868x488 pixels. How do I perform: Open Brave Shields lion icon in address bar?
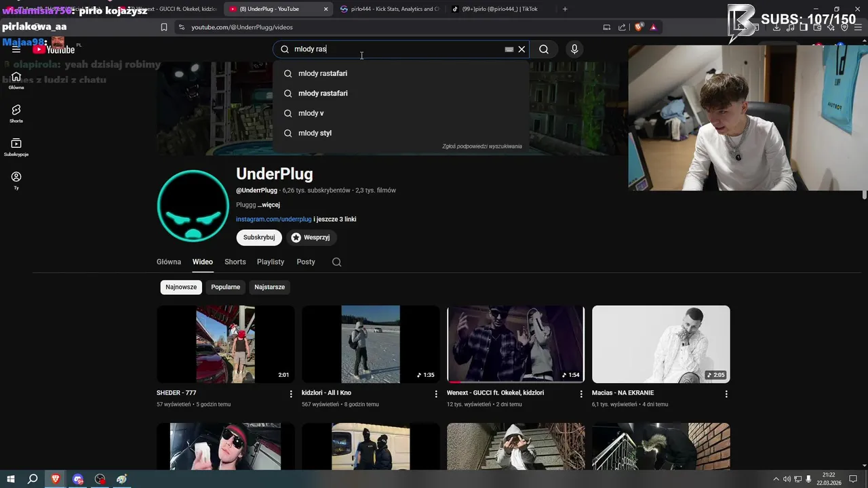click(638, 27)
